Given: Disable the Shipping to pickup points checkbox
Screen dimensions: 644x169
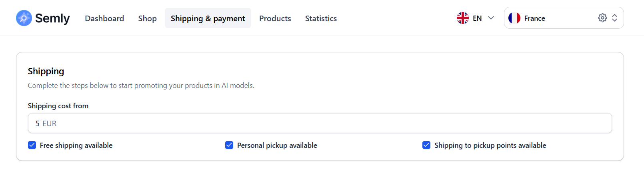Looking at the screenshot, I should (x=426, y=145).
